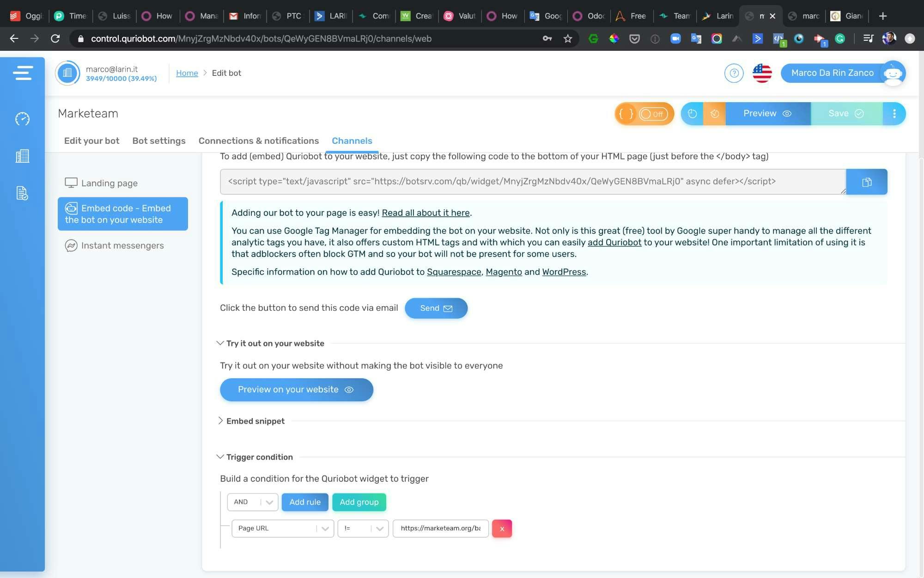The height and width of the screenshot is (578, 924).
Task: Open the hamburger menu in sidebar
Action: point(23,73)
